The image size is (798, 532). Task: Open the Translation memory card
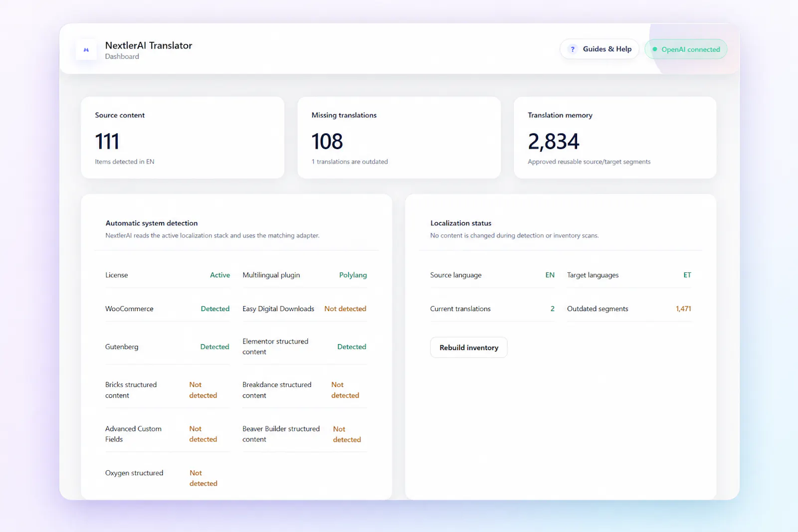(615, 138)
